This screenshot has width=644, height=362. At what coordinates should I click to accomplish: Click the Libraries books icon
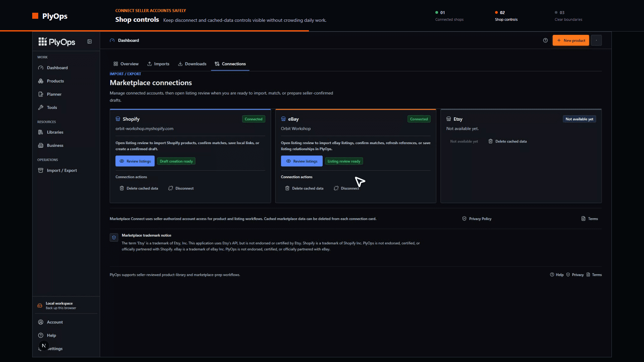tap(41, 132)
